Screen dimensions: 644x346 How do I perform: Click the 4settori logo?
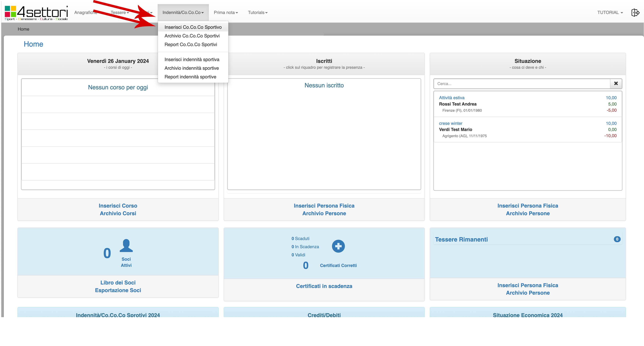[x=36, y=13]
